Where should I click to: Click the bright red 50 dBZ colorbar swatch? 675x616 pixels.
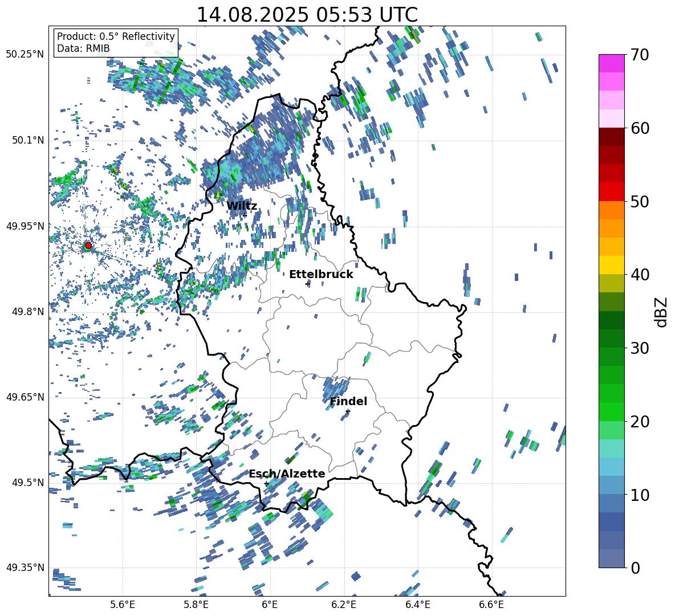coord(612,192)
